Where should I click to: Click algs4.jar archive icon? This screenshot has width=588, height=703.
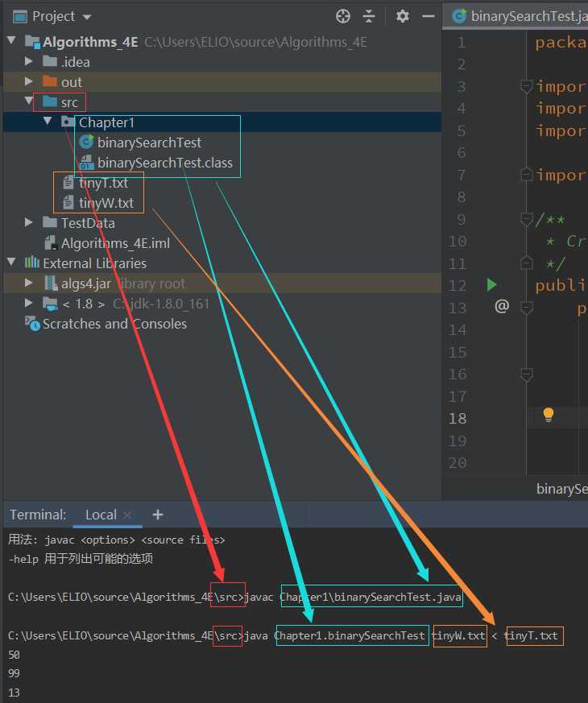click(x=51, y=283)
